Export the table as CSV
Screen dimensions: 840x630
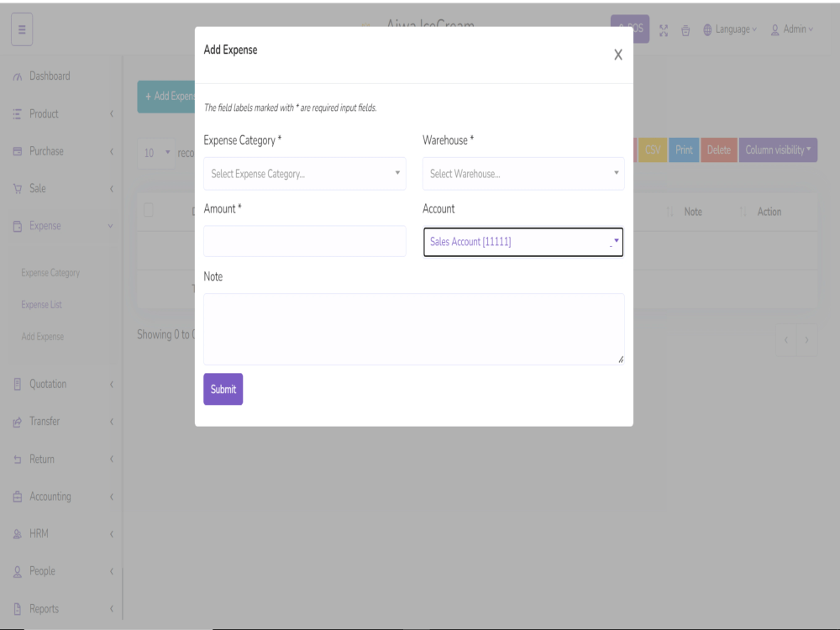[x=653, y=150]
